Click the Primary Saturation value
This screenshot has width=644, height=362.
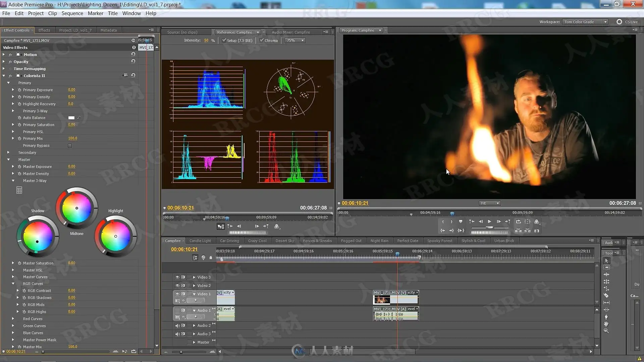(71, 124)
